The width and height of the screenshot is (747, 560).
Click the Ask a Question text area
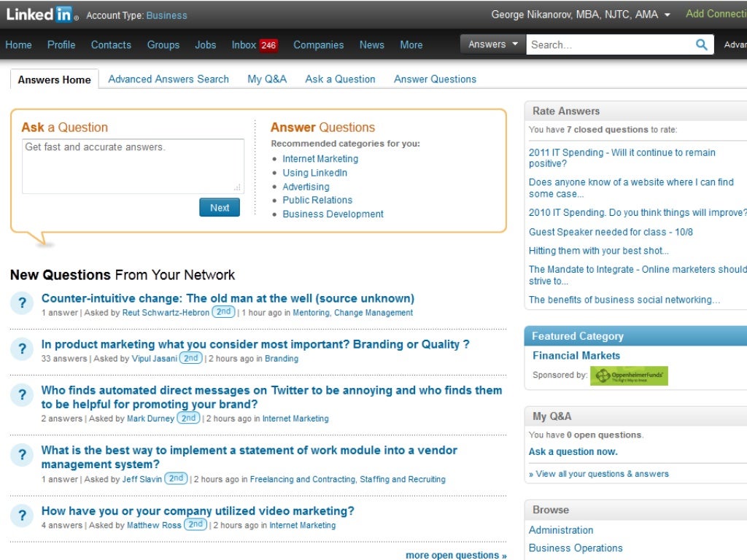pos(133,166)
